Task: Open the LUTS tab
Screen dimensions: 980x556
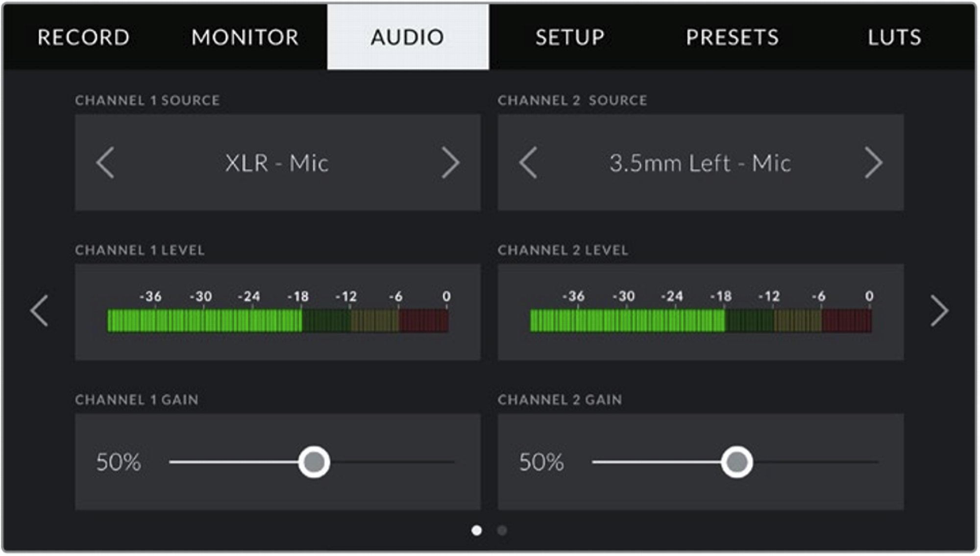Action: 894,37
